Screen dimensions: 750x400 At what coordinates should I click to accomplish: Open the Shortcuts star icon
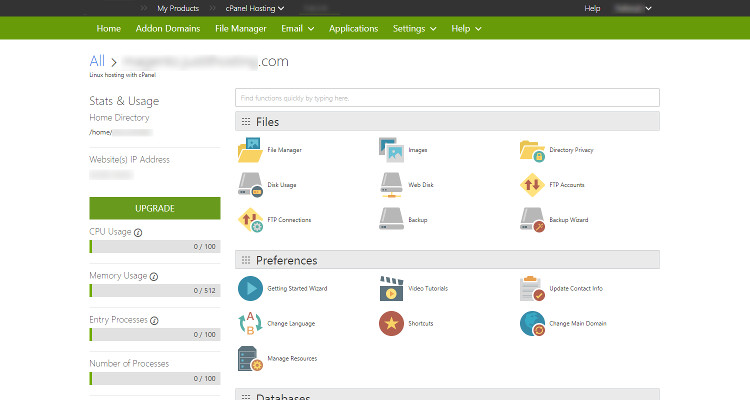(391, 323)
